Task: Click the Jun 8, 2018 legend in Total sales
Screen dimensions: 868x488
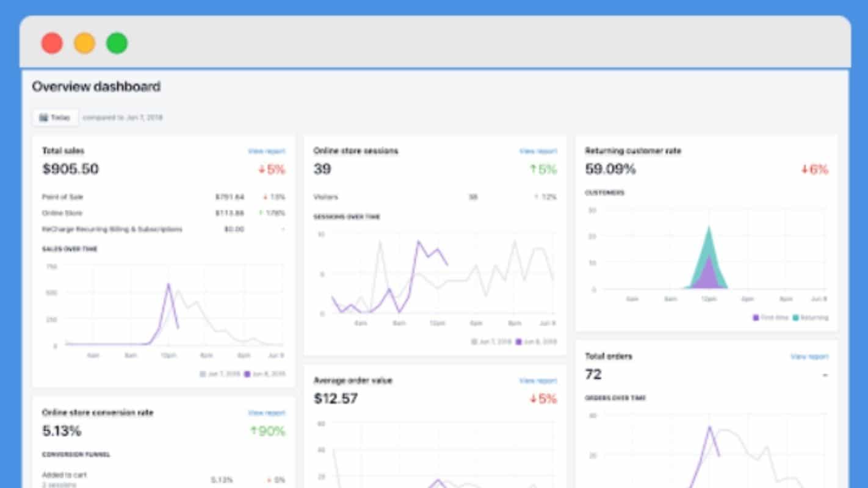Action: pyautogui.click(x=264, y=373)
